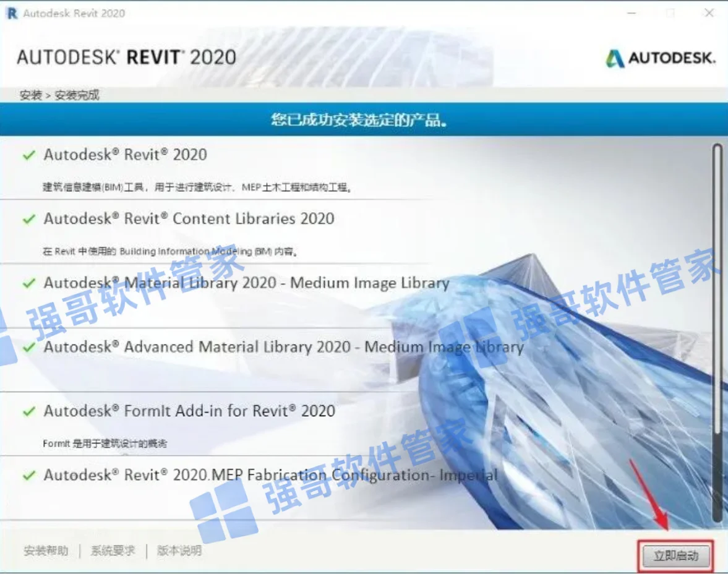728x574 pixels.
Task: Select Revit 2020 MEP Fabrication Configuration - Imperial
Action: point(271,475)
